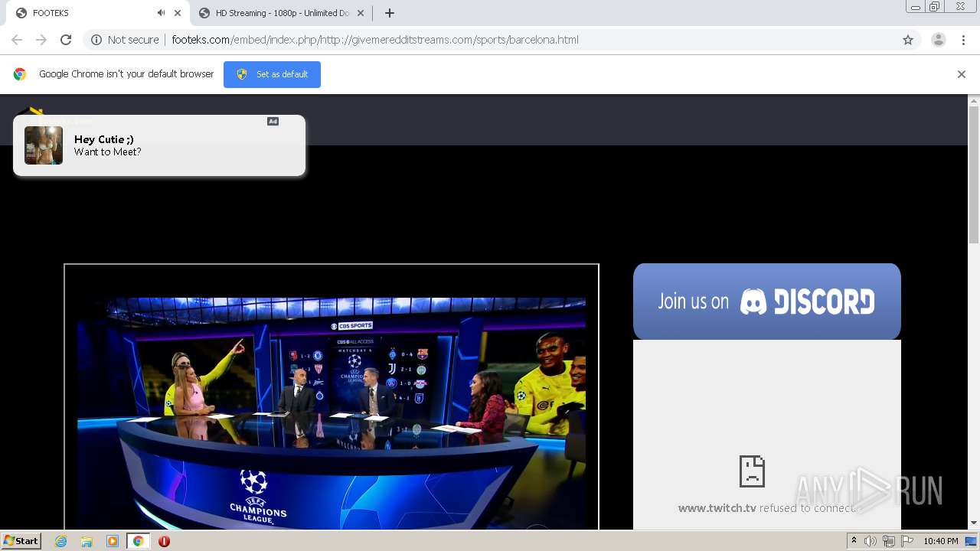Image resolution: width=980 pixels, height=551 pixels.
Task: Dismiss the default browser infobar
Action: pyautogui.click(x=962, y=74)
